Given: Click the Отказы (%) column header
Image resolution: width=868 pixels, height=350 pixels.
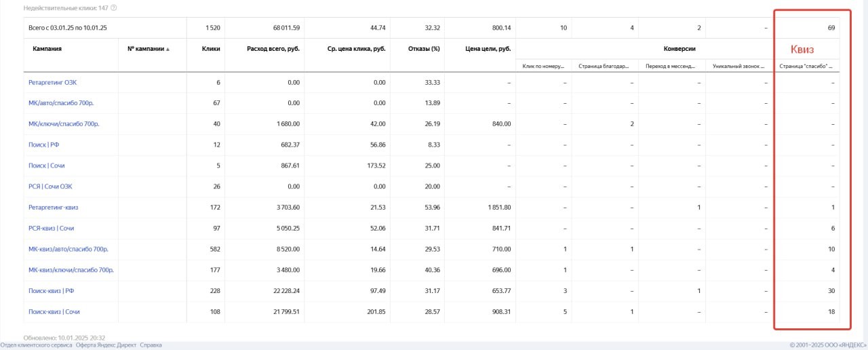Looking at the screenshot, I should 425,49.
